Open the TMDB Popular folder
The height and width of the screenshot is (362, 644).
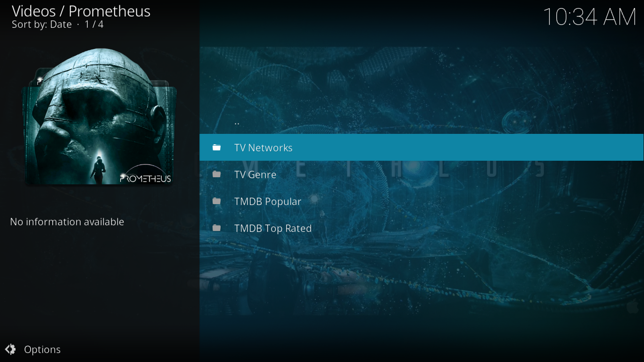(421, 201)
